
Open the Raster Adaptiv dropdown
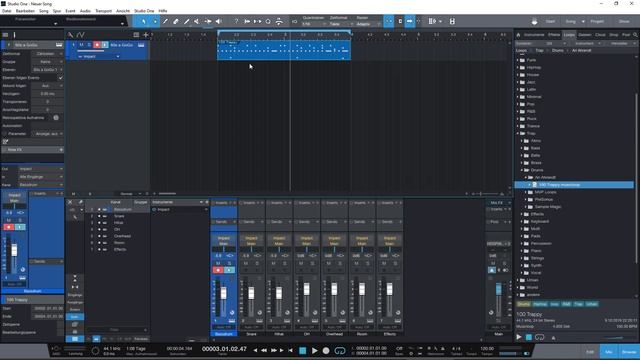coord(369,24)
